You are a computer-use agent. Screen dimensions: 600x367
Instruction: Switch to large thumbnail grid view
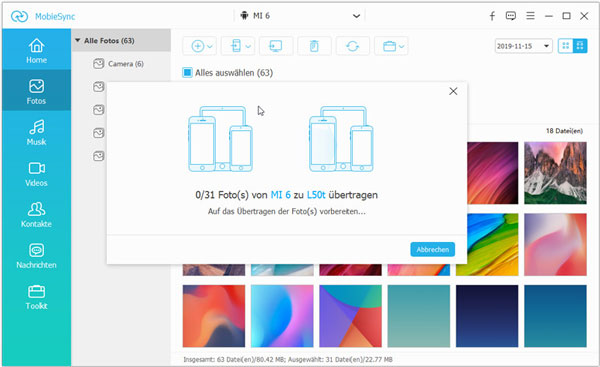(x=580, y=46)
